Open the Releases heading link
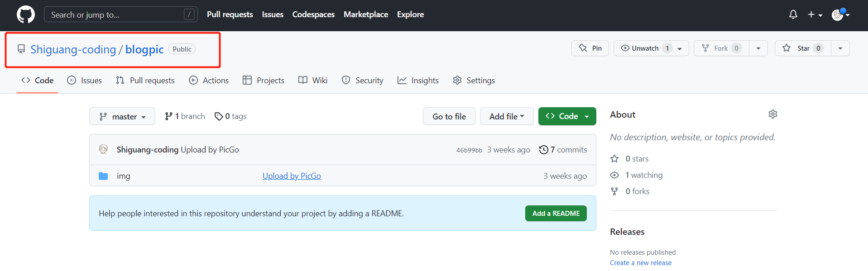868x271 pixels. click(627, 232)
